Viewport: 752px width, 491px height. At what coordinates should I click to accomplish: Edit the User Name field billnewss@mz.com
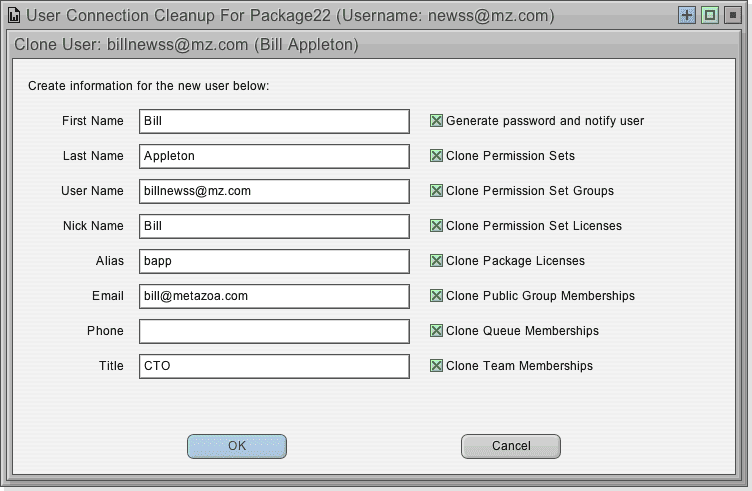pos(274,191)
